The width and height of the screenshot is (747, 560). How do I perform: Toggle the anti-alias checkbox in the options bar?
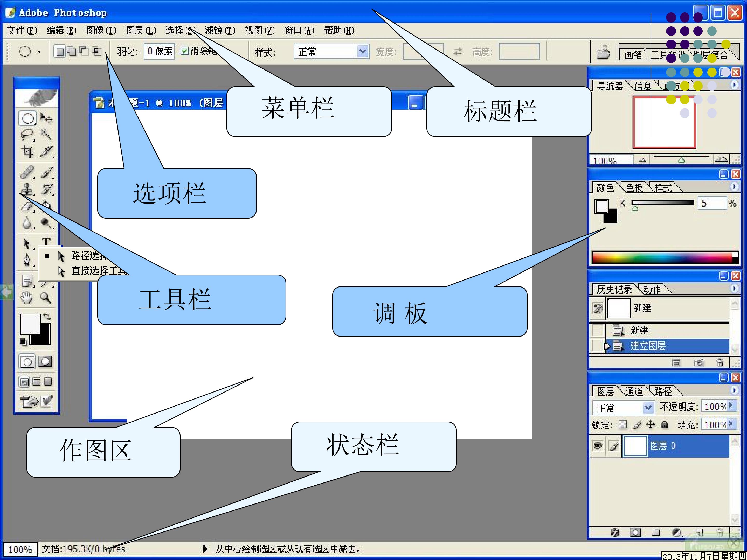[x=184, y=51]
